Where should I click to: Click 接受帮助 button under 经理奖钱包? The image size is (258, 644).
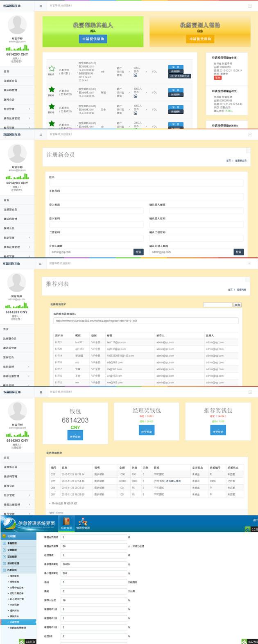tap(146, 432)
